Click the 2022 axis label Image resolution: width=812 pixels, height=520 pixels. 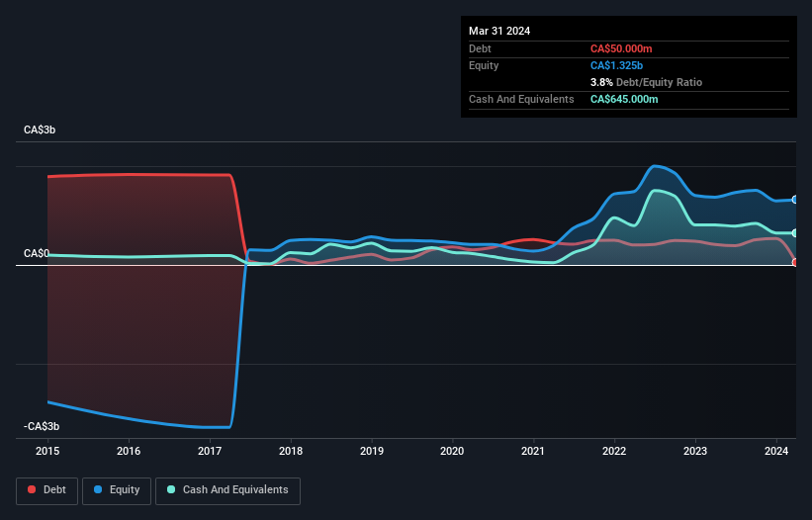[x=614, y=451]
